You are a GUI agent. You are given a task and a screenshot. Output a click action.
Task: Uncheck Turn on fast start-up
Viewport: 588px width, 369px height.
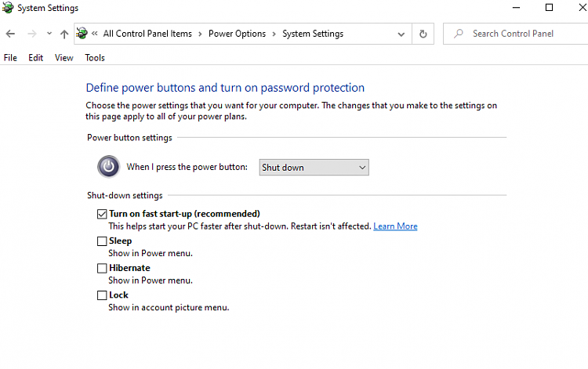(x=102, y=214)
